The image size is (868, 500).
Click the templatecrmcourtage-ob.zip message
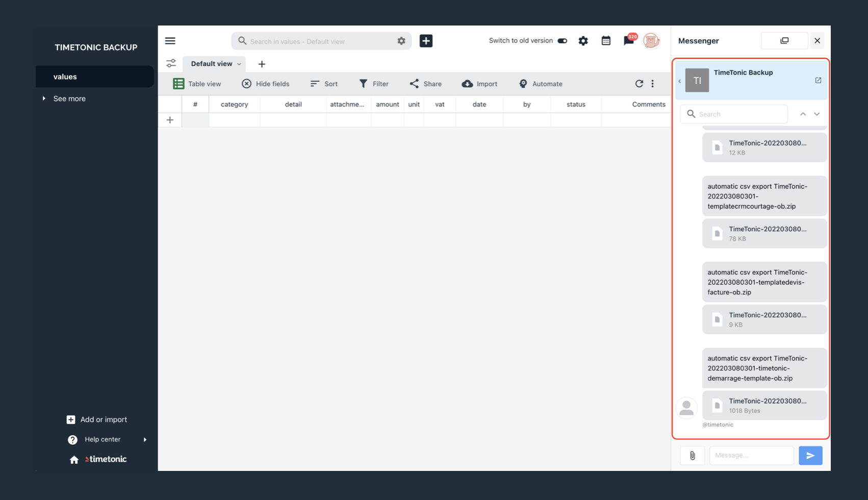click(x=764, y=196)
